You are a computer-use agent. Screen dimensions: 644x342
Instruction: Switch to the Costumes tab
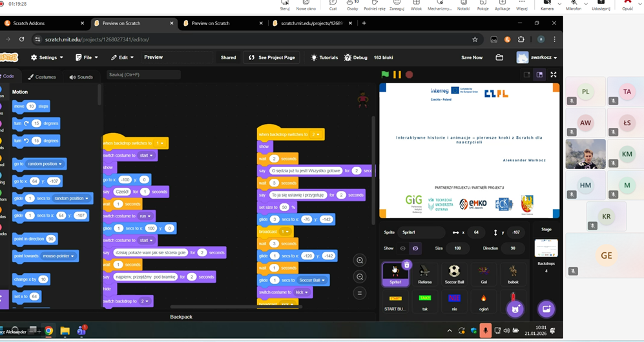tap(42, 77)
